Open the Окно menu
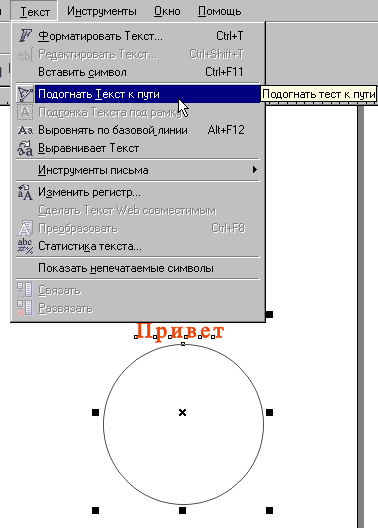Viewport: 378px width, 528px height. point(167,11)
